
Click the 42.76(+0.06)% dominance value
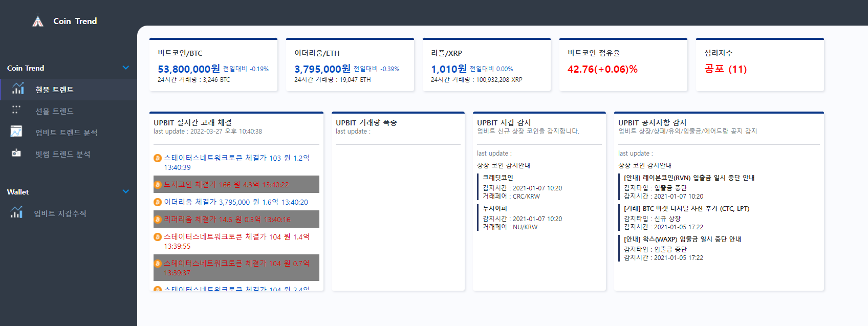pos(602,69)
